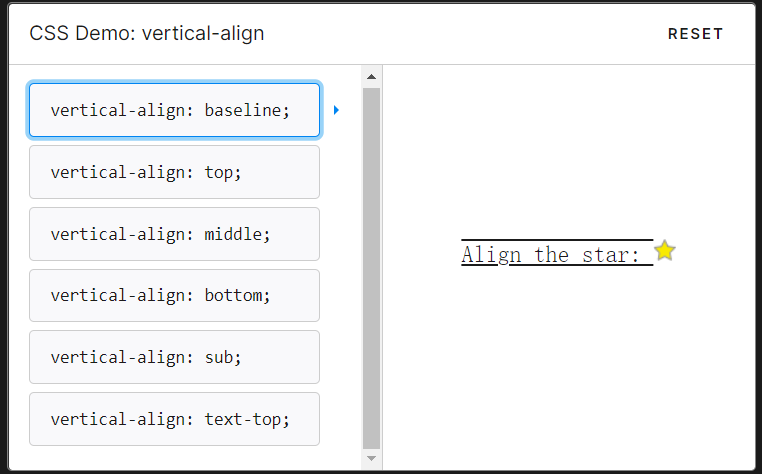762x474 pixels.
Task: Click "vertical-align" in the header title
Action: pyautogui.click(x=203, y=33)
